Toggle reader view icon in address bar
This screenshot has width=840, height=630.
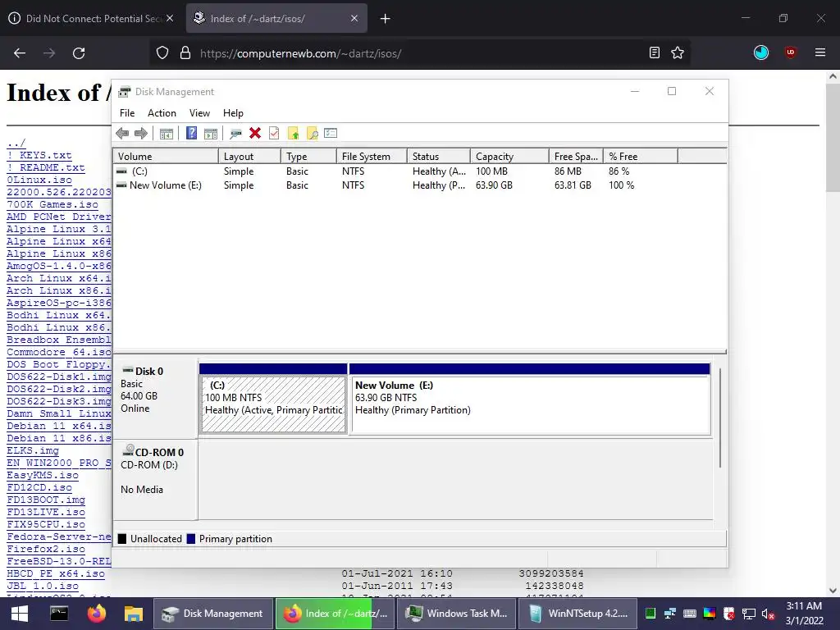654,53
